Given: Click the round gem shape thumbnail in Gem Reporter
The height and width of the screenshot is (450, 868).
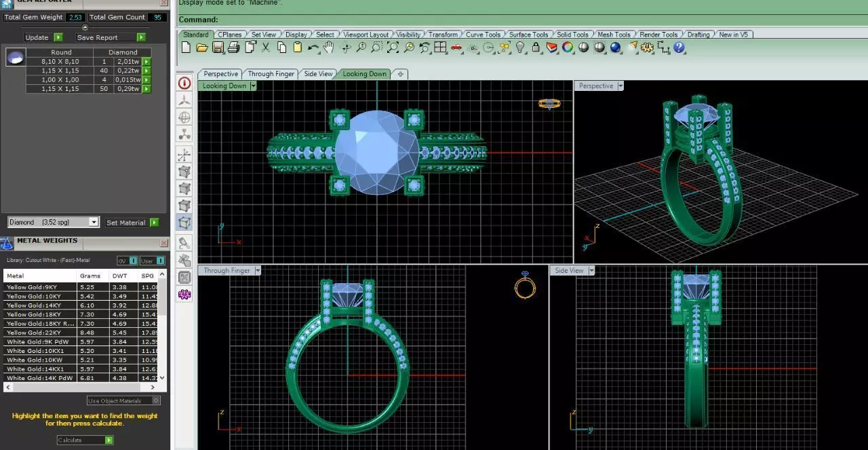Looking at the screenshot, I should pyautogui.click(x=16, y=57).
